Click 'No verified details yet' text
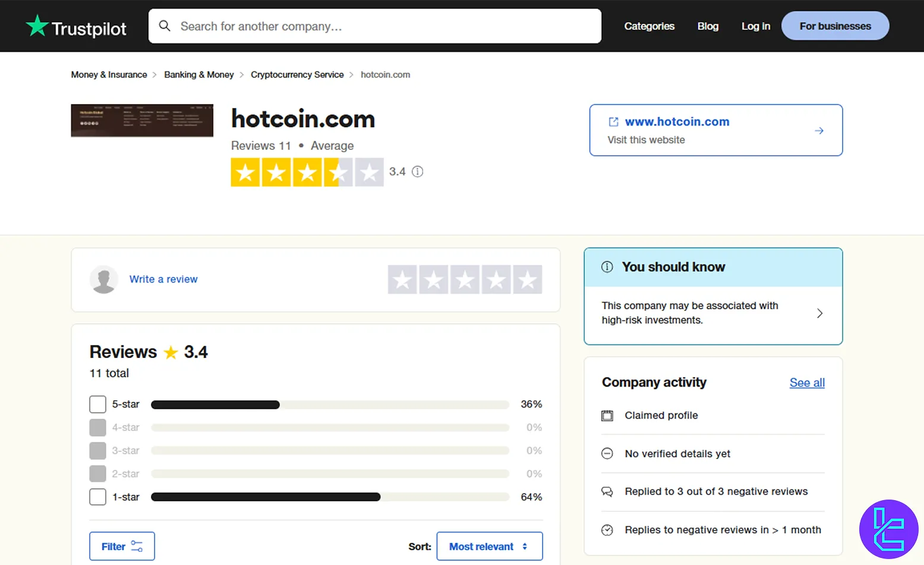This screenshot has width=924, height=565. [677, 453]
